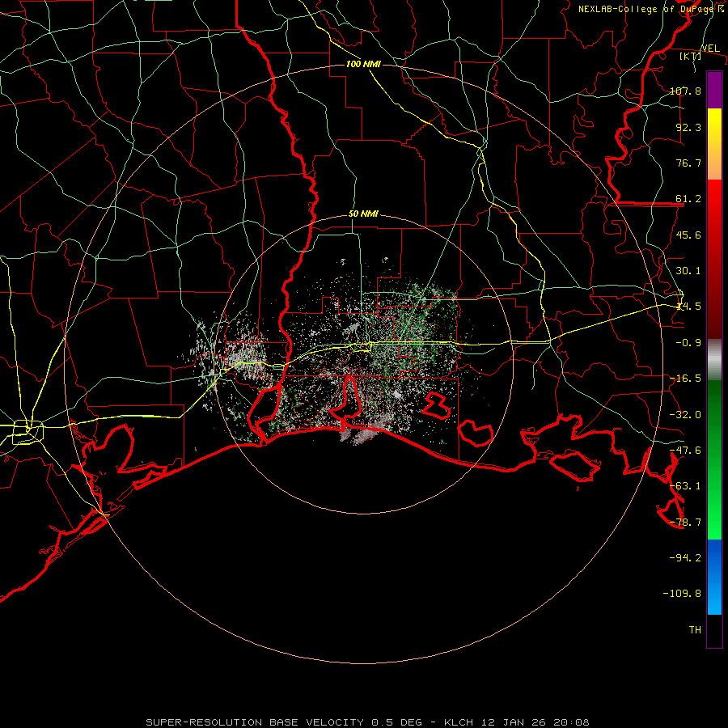Click the [KT] units label
728x728 pixels.
(691, 56)
